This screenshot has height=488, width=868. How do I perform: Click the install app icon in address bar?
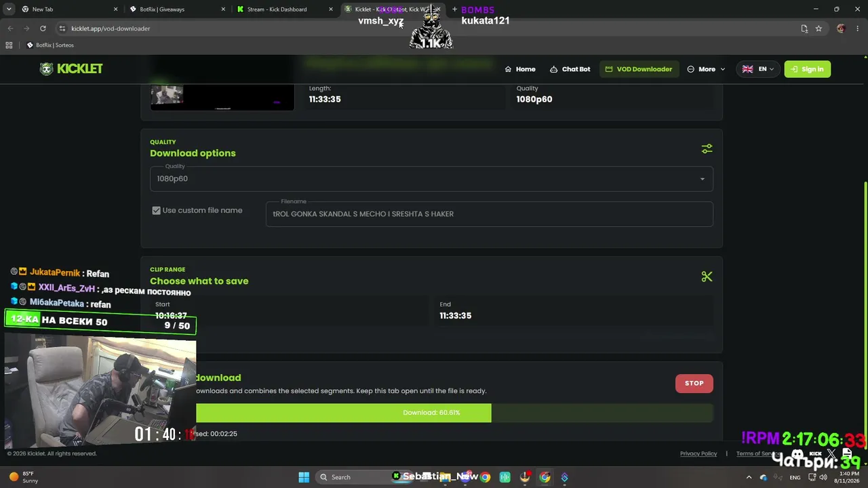click(804, 28)
